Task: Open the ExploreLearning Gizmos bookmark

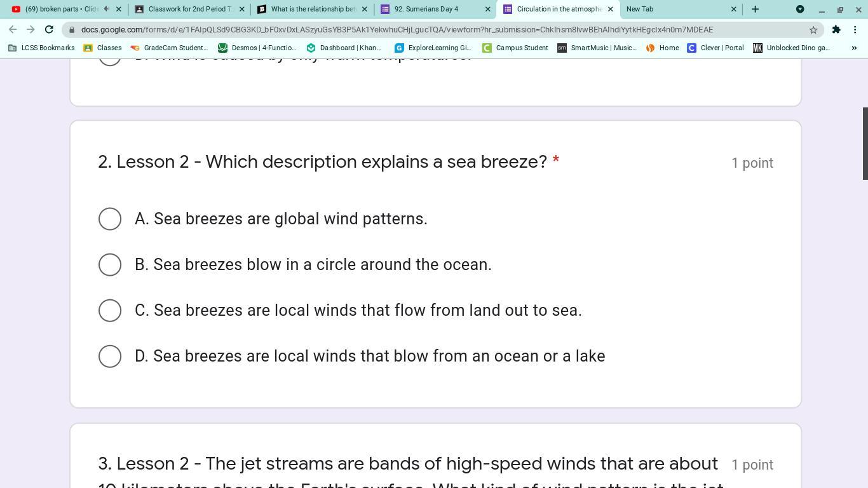Action: (x=433, y=48)
